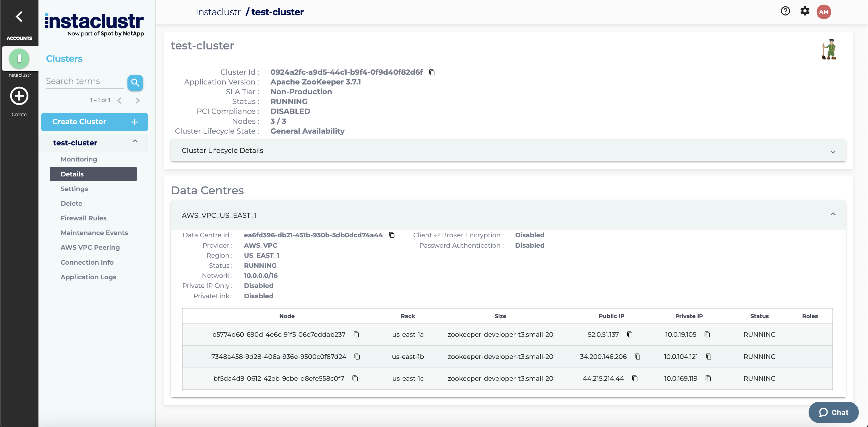Click the search magnifier button
The height and width of the screenshot is (427, 868).
point(135,82)
